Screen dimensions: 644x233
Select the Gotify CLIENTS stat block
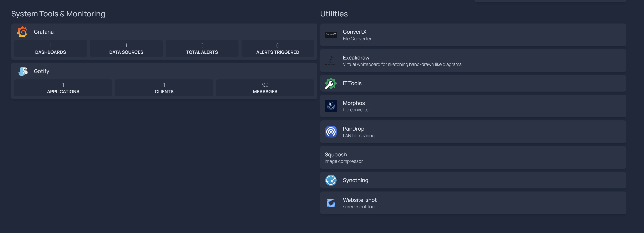[x=164, y=88]
